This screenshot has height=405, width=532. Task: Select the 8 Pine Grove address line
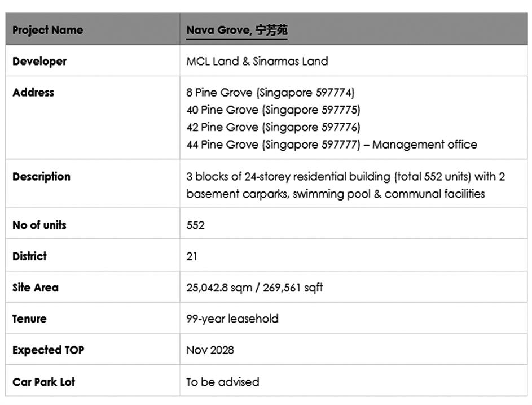tap(270, 92)
